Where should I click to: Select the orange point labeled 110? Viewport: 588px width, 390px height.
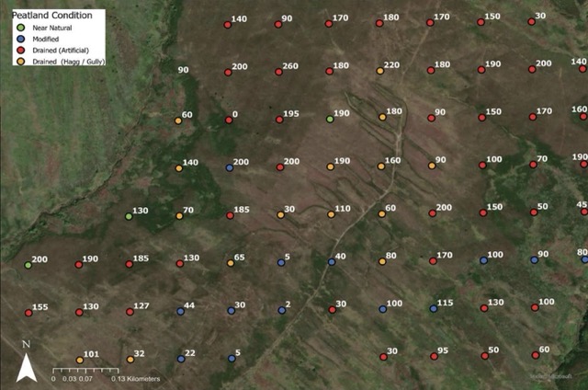pyautogui.click(x=331, y=214)
